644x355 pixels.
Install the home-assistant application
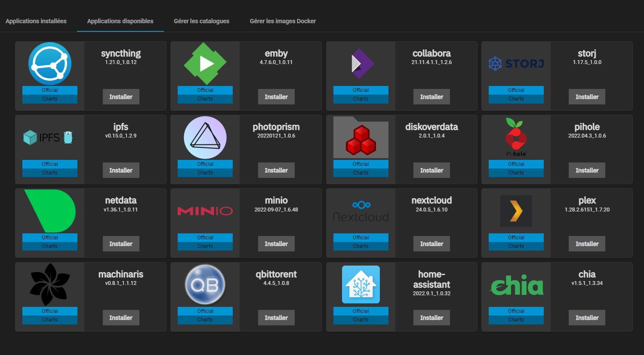click(431, 318)
